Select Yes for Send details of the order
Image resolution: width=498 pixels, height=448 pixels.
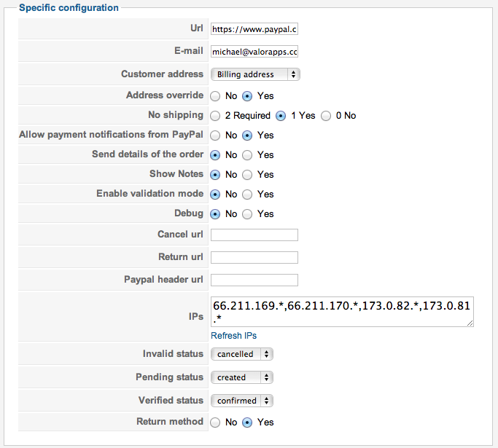[248, 154]
